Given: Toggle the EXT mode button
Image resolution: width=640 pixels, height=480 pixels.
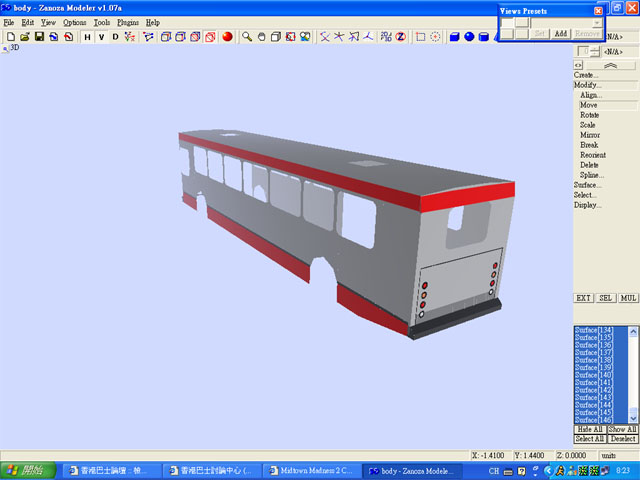Looking at the screenshot, I should click(583, 298).
